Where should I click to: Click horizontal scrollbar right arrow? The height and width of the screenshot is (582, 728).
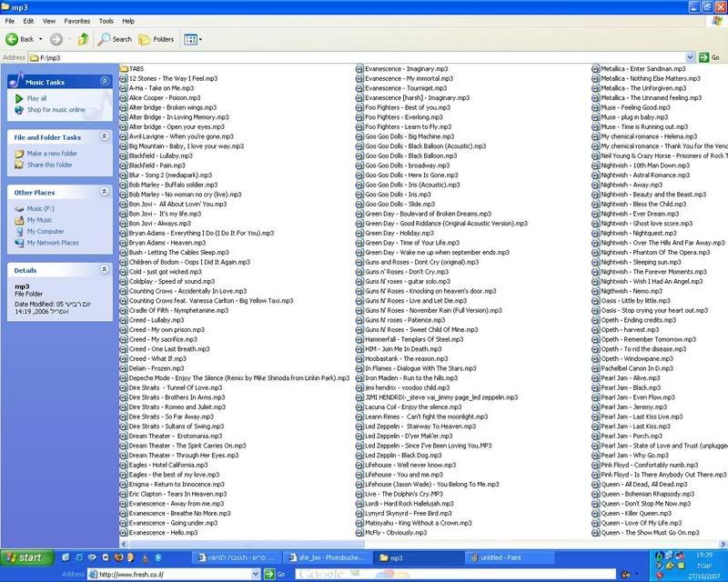(x=723, y=544)
